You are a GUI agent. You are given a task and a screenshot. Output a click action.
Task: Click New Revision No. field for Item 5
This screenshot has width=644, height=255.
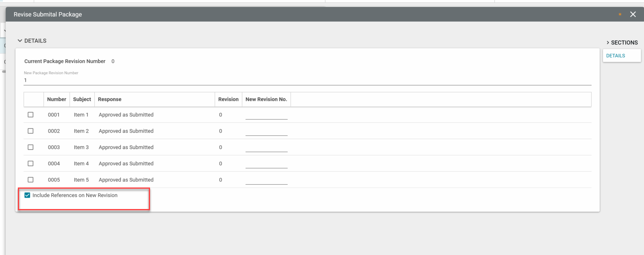coord(266,180)
